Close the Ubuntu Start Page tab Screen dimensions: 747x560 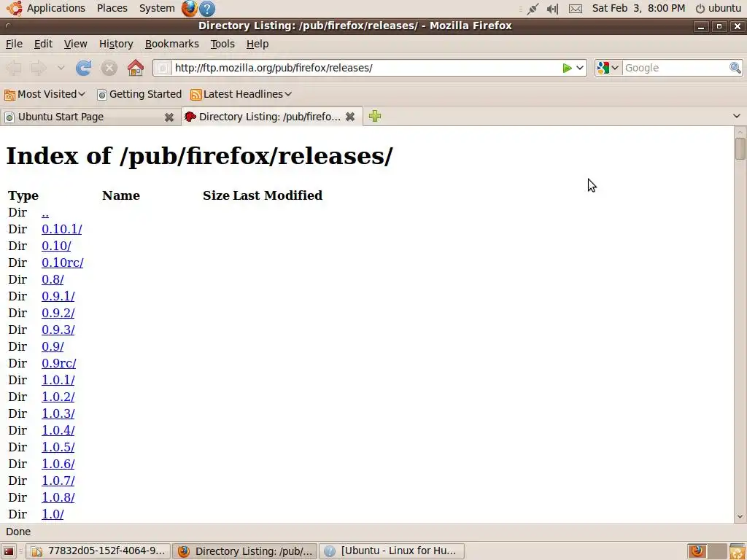(x=169, y=117)
